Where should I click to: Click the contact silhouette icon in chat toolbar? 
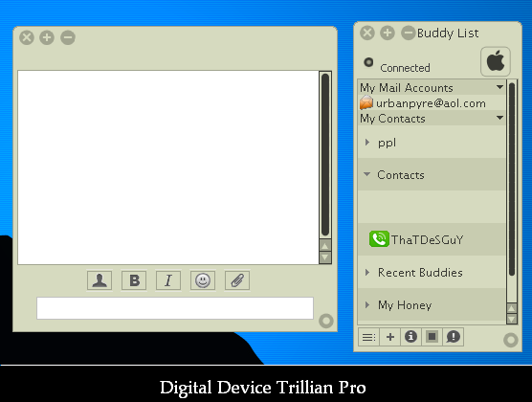[x=100, y=280]
